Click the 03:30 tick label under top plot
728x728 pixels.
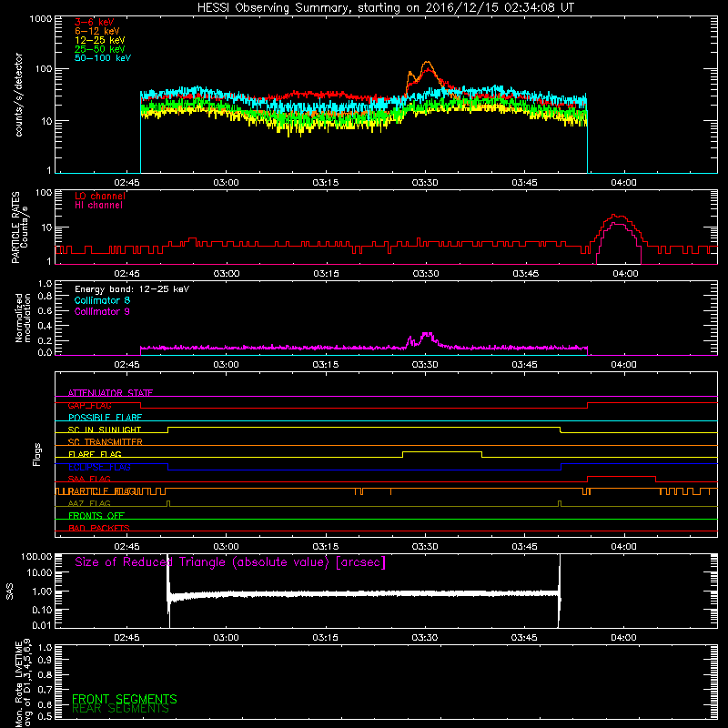point(425,183)
